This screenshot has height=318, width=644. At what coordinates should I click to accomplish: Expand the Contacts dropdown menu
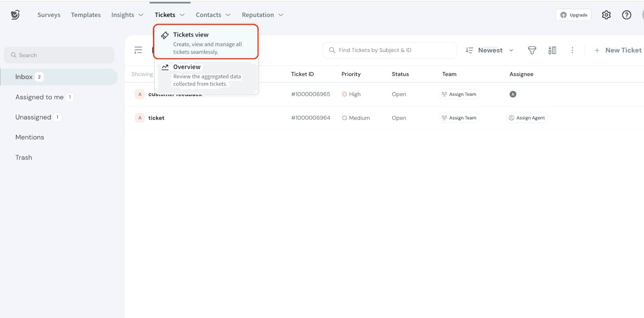point(213,15)
